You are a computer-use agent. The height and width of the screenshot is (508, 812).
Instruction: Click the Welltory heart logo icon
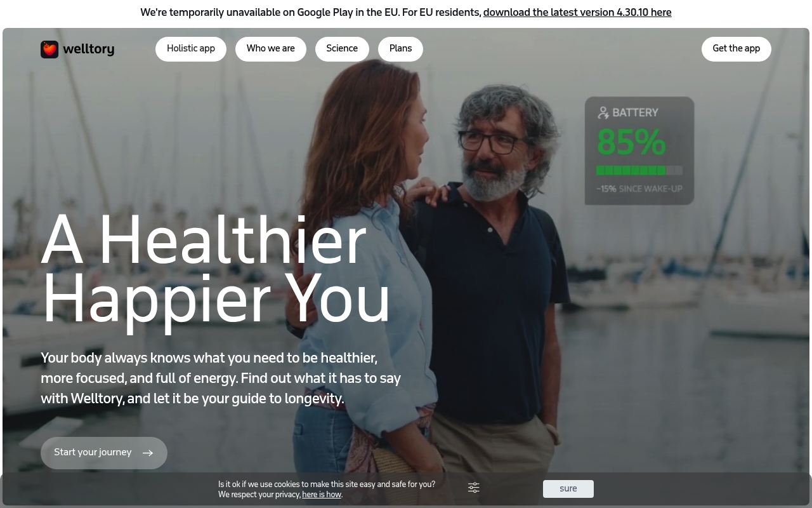49,50
